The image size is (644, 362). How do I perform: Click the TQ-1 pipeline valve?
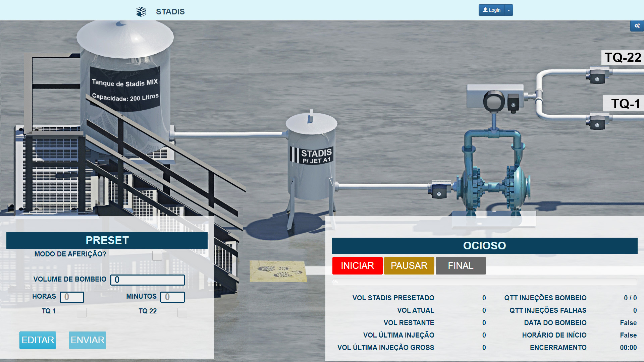597,122
